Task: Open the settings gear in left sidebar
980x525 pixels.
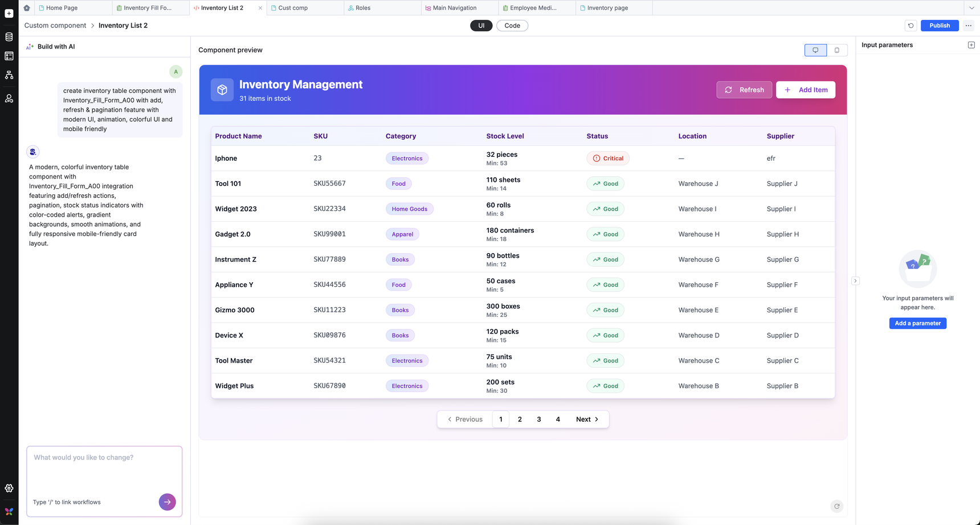Action: pyautogui.click(x=9, y=489)
